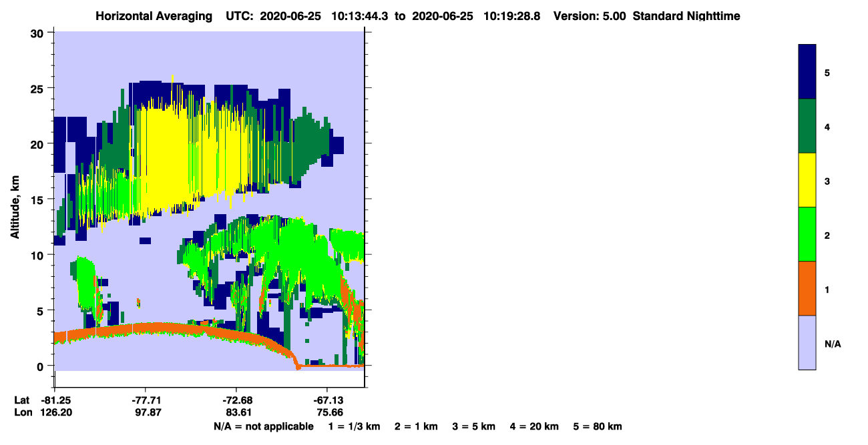The image size is (868, 445).
Task: Click the lavender N/A colorbar segment
Action: tap(807, 342)
